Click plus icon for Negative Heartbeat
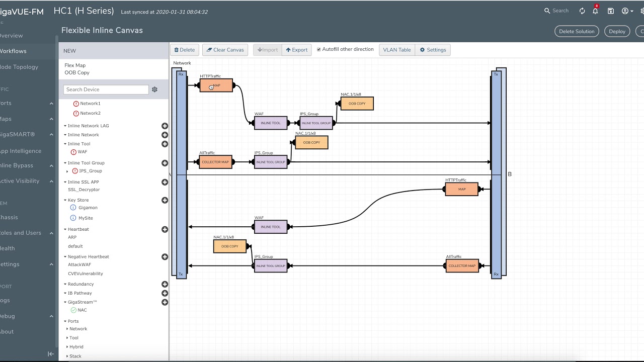This screenshot has width=644, height=362. pos(165,256)
